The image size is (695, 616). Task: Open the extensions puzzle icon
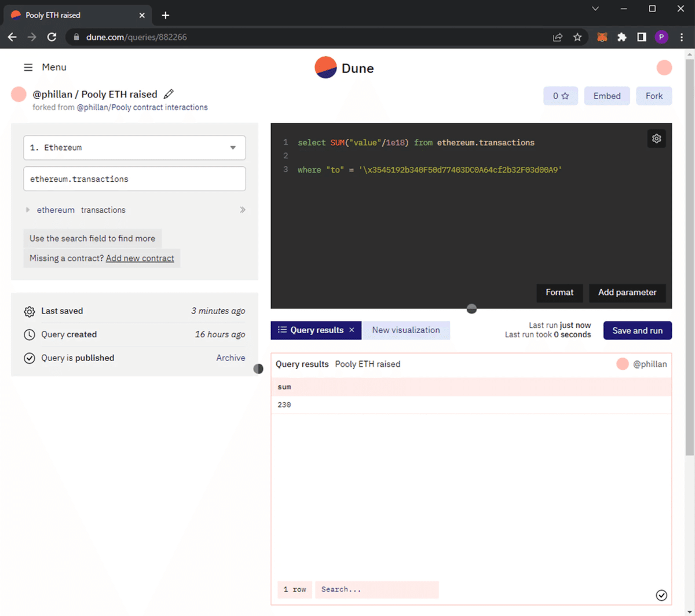coord(622,37)
